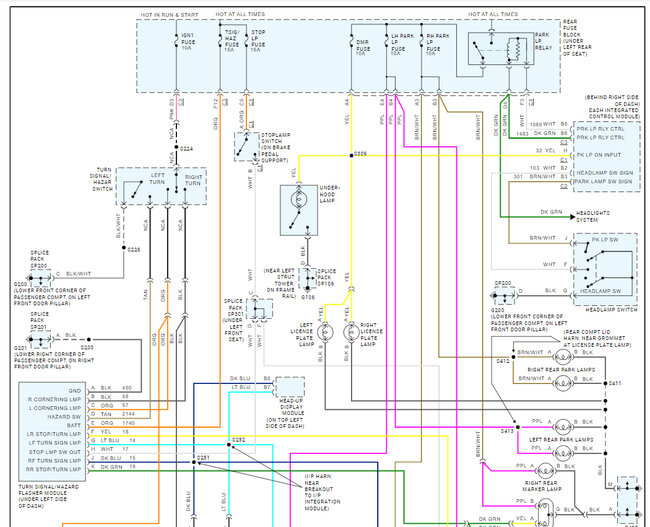Select the SP301 splice pack symbol
The height and width of the screenshot is (527, 650).
[260, 309]
